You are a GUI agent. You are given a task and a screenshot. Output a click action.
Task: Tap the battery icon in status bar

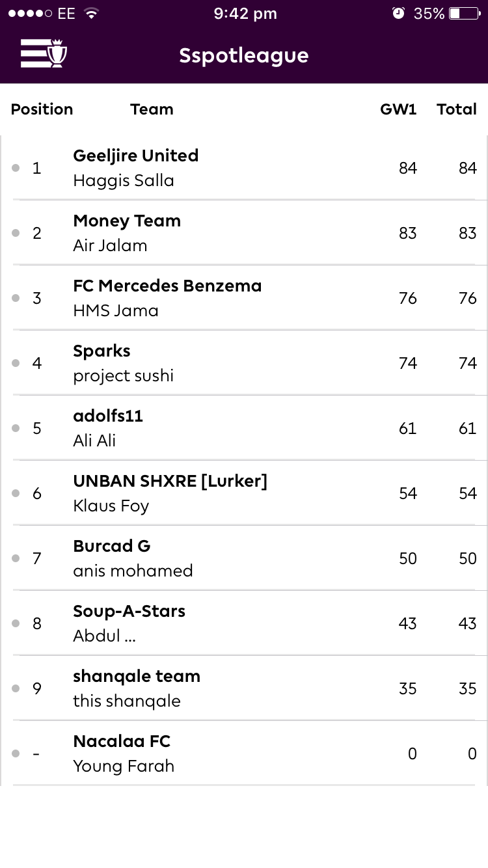coord(464,13)
